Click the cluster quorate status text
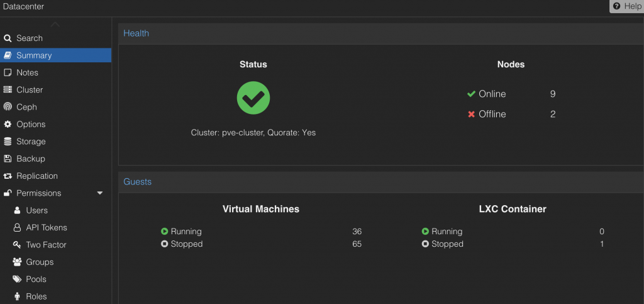The height and width of the screenshot is (304, 644). tap(253, 133)
